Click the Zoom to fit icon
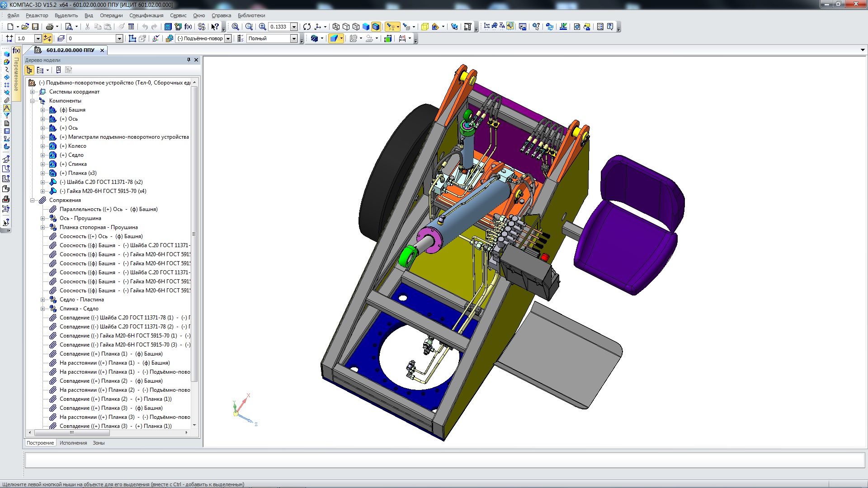 pos(235,27)
